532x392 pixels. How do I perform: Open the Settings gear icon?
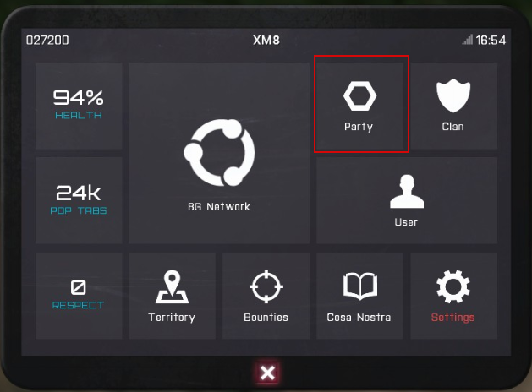click(453, 286)
